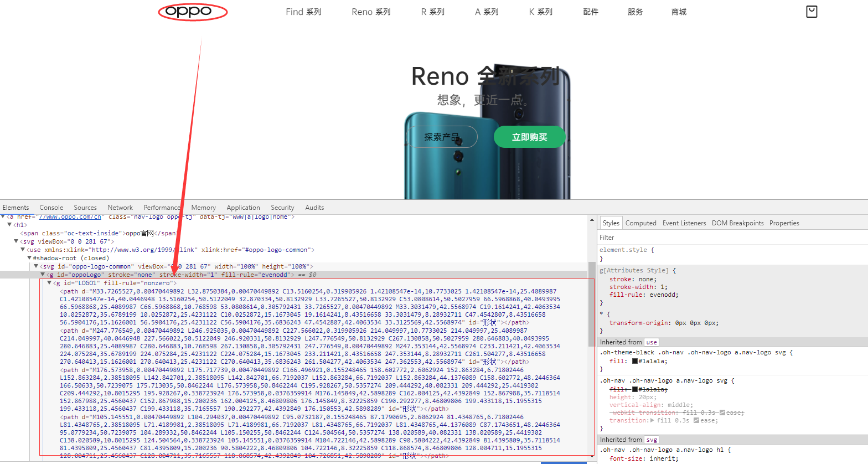
Task: Collapse the #shadow-root (closed) node
Action: pos(29,258)
